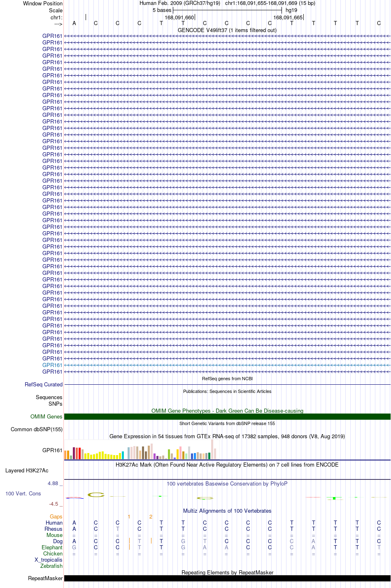Screen dimensions: 391x588
Task: Click the 'hg19' scale label
Action: coord(291,10)
